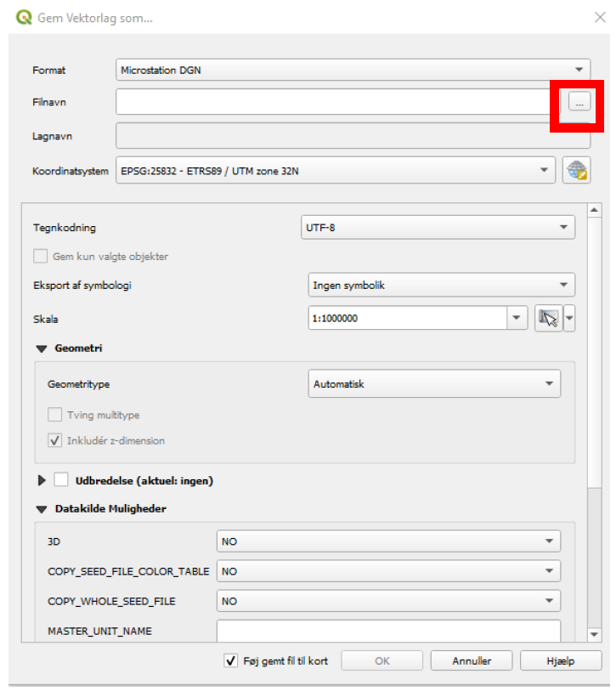The image size is (616, 691).
Task: Collapse the Datakilde Muligheder section
Action: coord(41,509)
